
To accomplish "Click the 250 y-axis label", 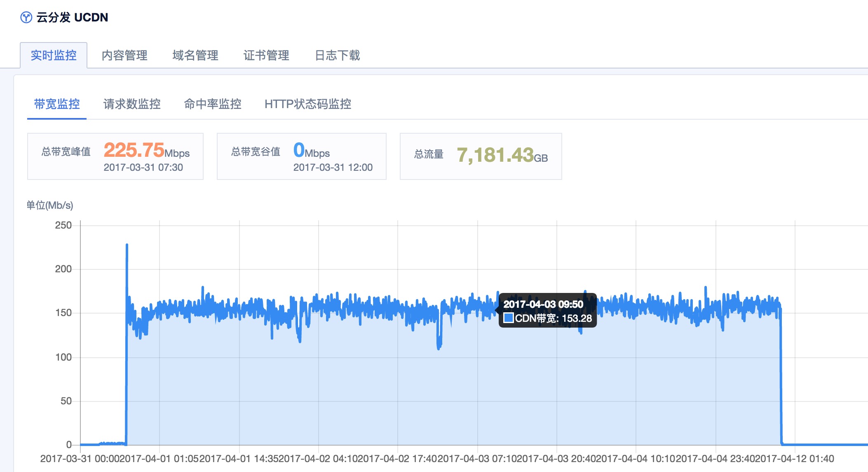I will pyautogui.click(x=63, y=225).
